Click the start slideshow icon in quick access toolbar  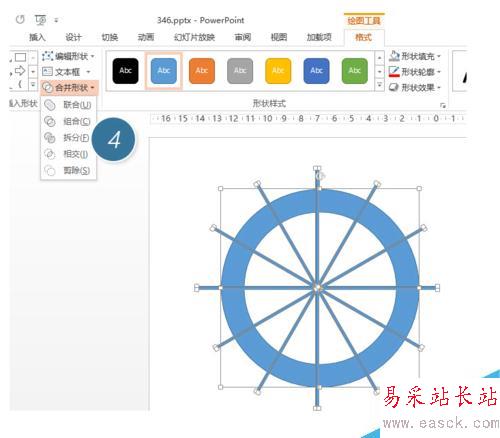(41, 20)
